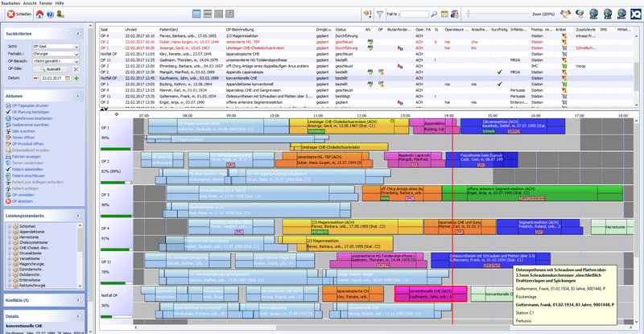
Task: Open the blue question mark help icon
Action: pyautogui.click(x=50, y=14)
